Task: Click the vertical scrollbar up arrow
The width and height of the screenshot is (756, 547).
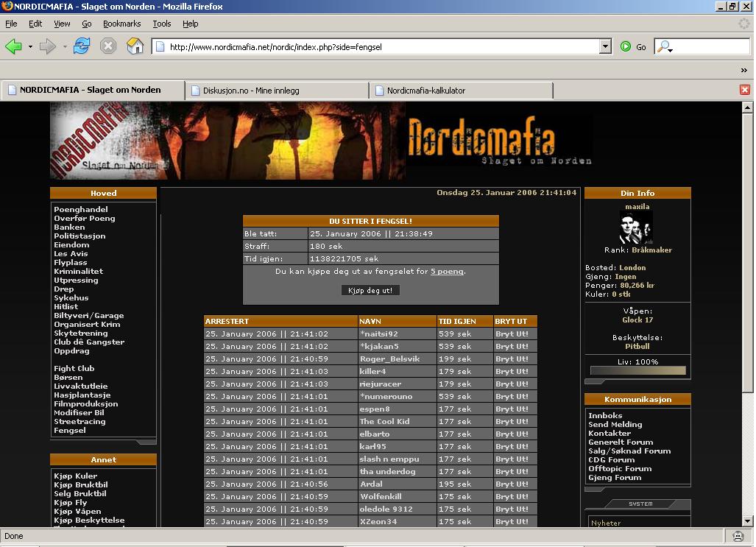Action: point(747,107)
